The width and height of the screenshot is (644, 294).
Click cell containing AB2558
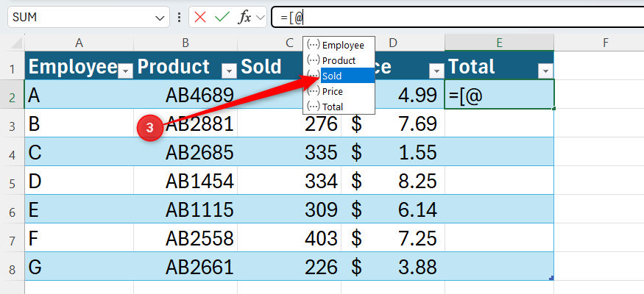(185, 238)
